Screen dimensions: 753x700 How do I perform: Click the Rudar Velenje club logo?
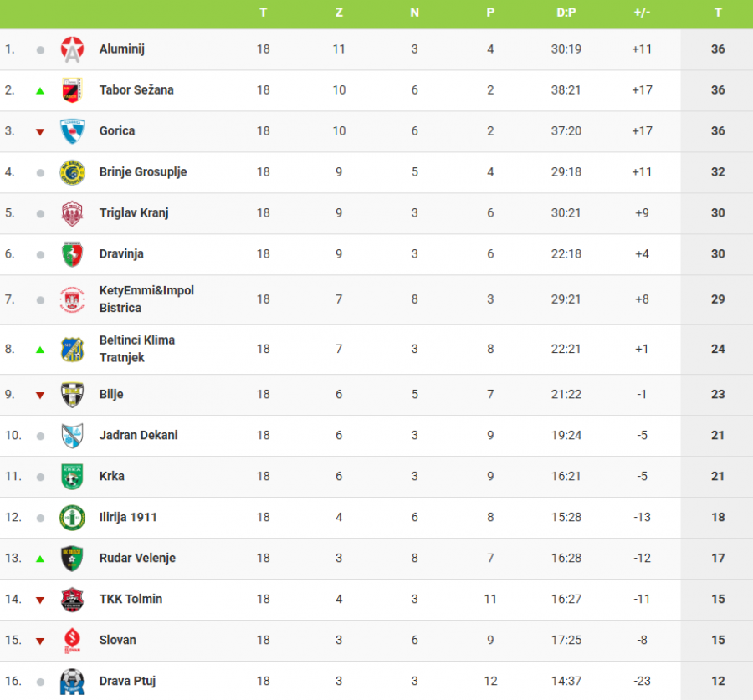point(73,559)
